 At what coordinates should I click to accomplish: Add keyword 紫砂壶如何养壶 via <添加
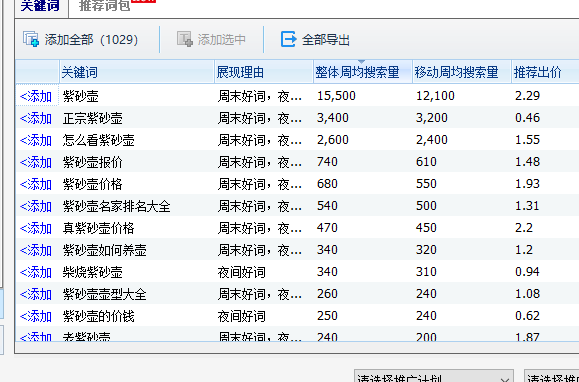pos(35,250)
